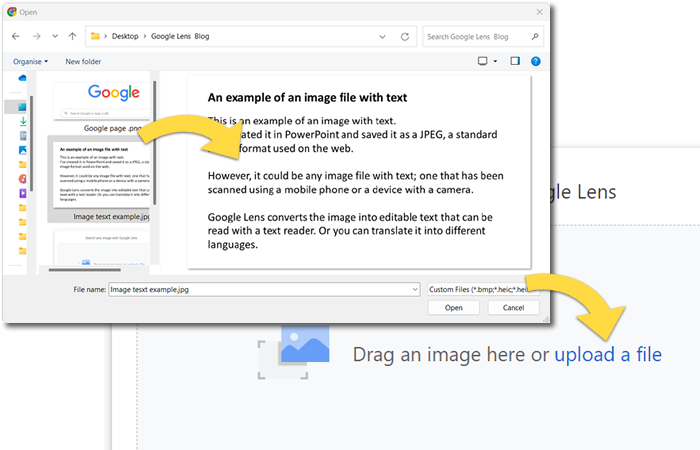Select Desktop in the address path
The width and height of the screenshot is (700, 450).
pos(125,36)
